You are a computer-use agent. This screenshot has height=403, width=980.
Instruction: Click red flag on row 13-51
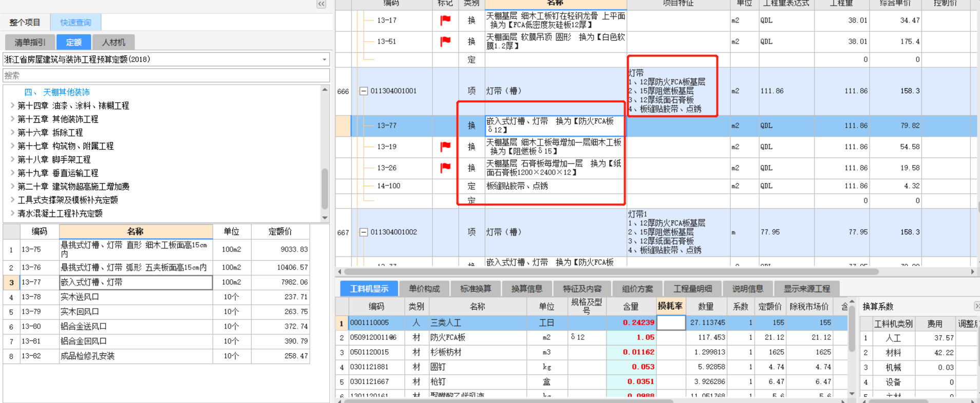click(445, 41)
